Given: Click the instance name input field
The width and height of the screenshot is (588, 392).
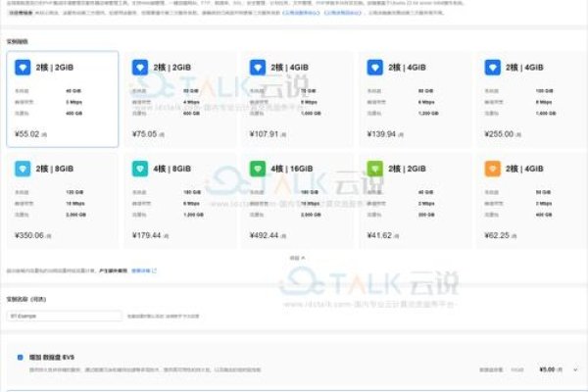Looking at the screenshot, I should (x=64, y=317).
